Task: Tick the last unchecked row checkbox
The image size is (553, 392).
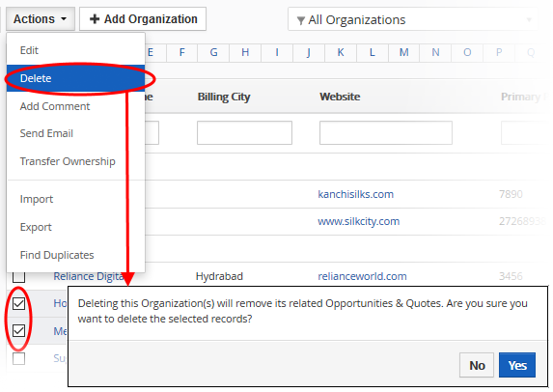Action: (18, 358)
